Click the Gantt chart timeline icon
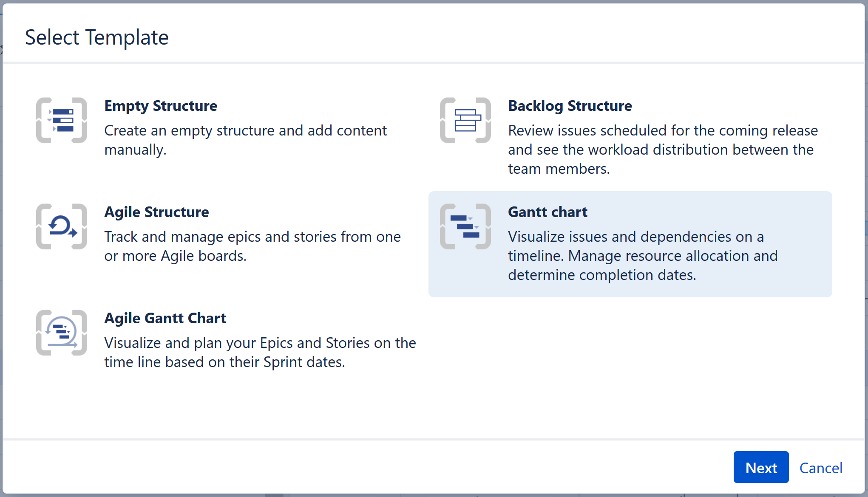 (x=465, y=226)
